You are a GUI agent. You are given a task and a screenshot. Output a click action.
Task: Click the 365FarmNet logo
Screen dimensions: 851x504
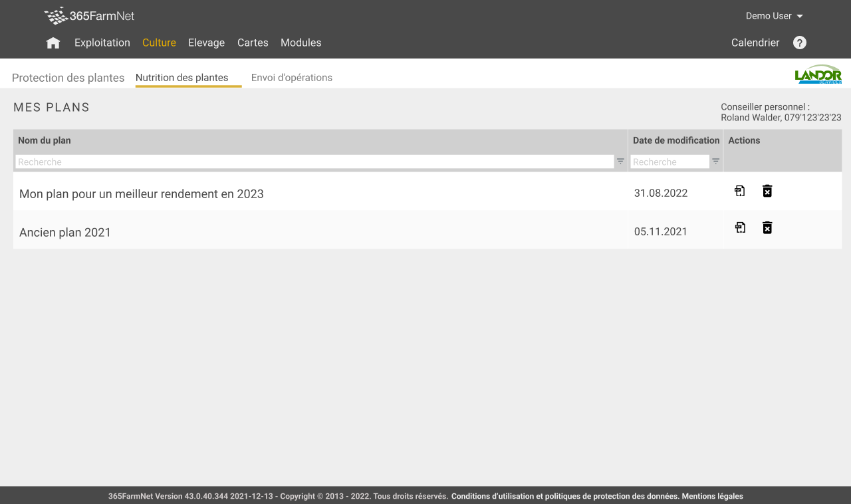90,16
